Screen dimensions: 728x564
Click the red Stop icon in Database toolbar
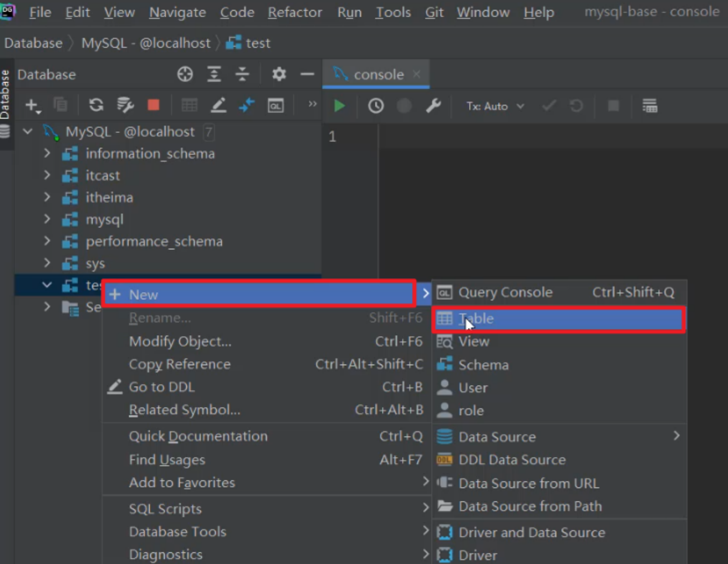click(x=154, y=105)
